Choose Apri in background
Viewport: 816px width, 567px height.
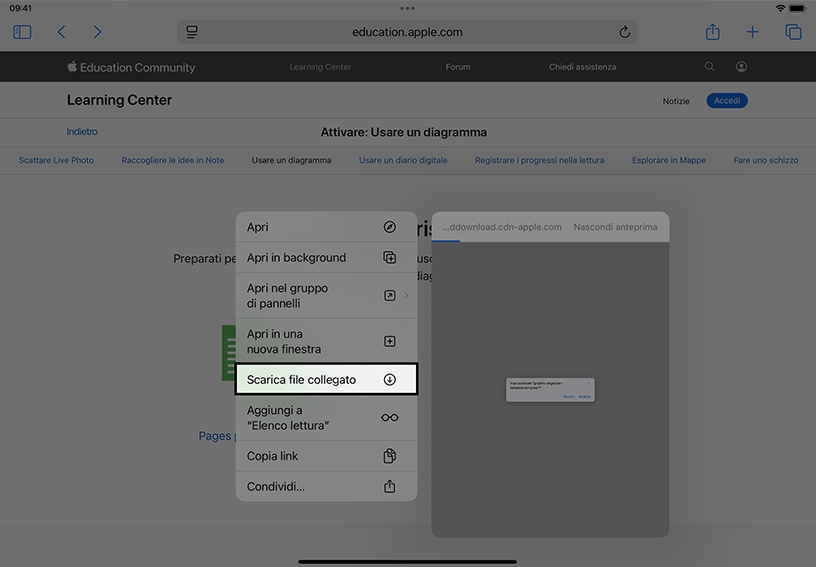326,257
